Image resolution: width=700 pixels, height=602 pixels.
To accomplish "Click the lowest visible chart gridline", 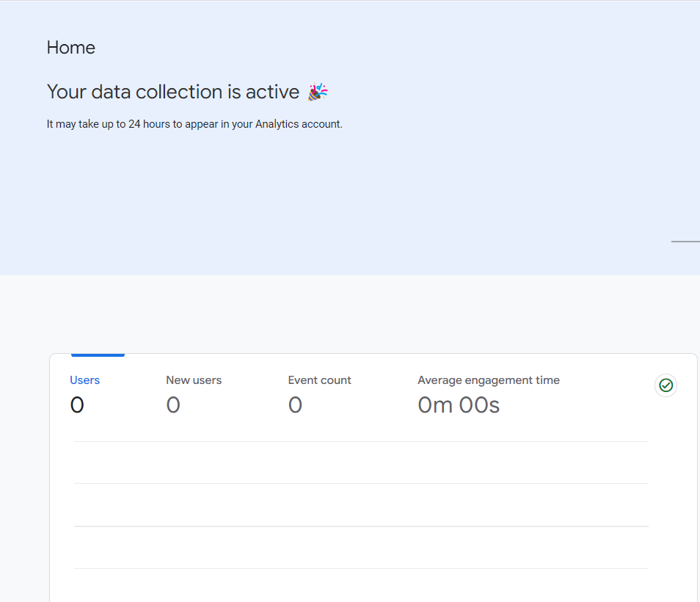I will tap(361, 568).
